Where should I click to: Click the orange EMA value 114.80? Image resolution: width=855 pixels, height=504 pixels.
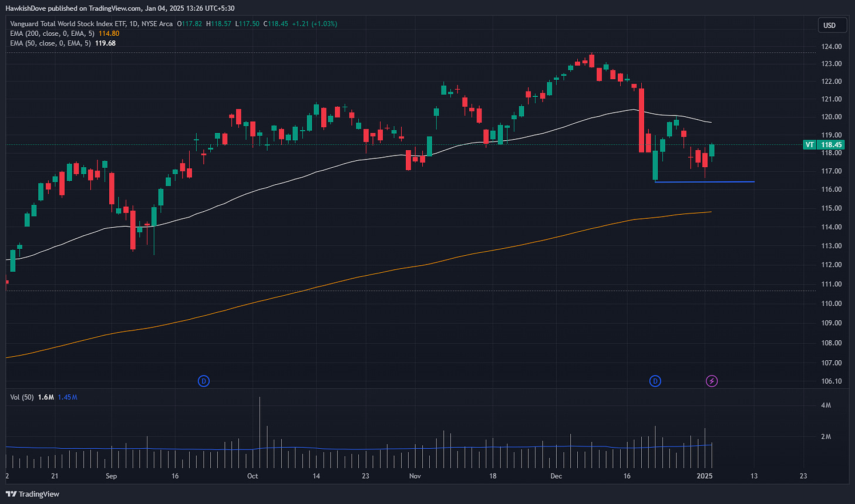coord(107,33)
